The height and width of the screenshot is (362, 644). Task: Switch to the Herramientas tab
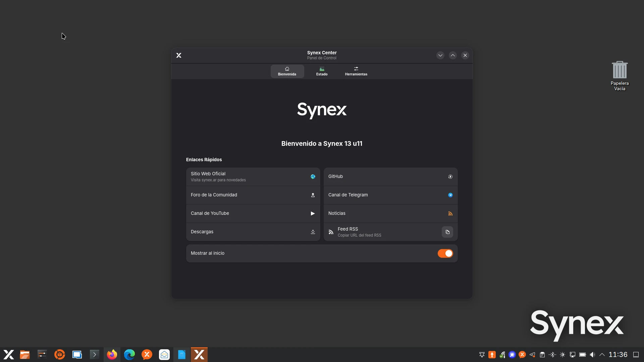356,71
